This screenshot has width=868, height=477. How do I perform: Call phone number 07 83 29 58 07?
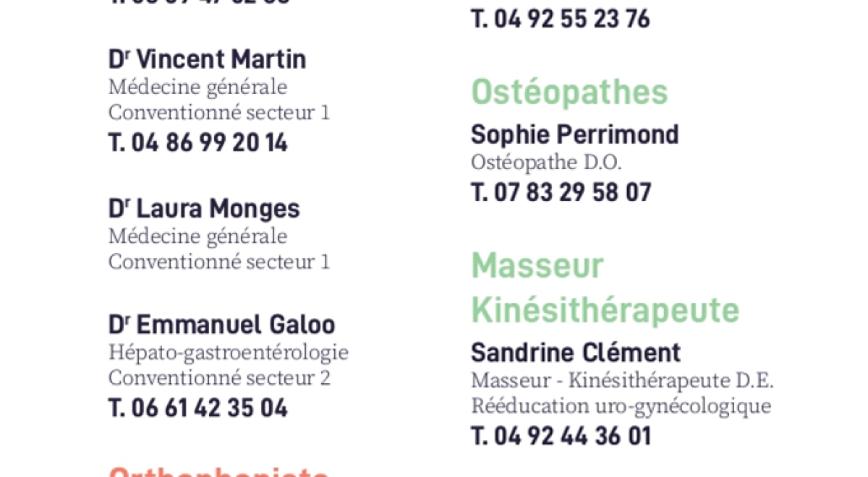pyautogui.click(x=561, y=193)
